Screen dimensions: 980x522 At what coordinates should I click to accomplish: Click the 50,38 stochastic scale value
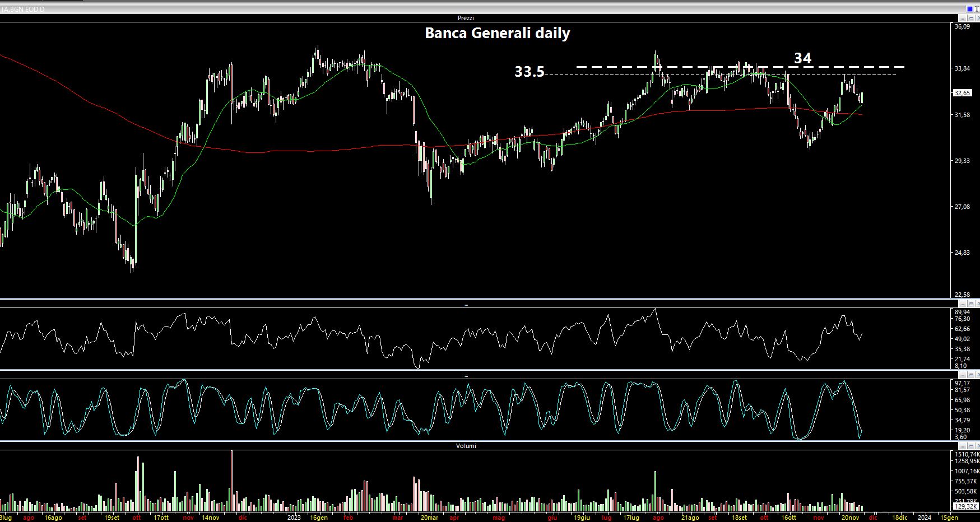pos(962,410)
